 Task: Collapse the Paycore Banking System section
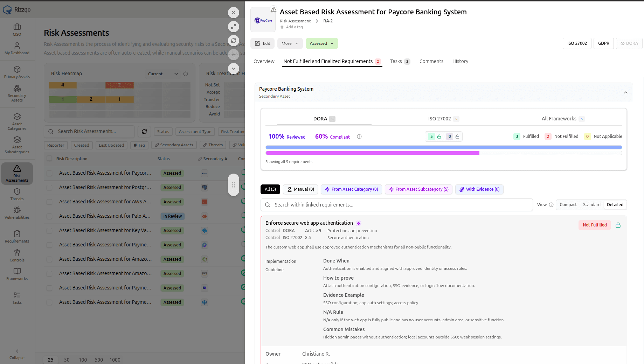coord(625,92)
